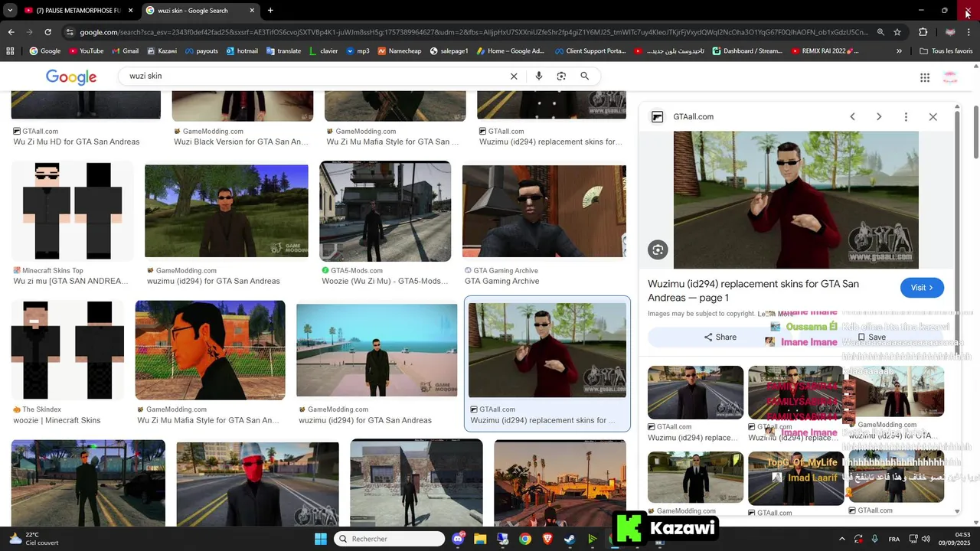
Task: Open the Windows Start menu
Action: (x=321, y=539)
